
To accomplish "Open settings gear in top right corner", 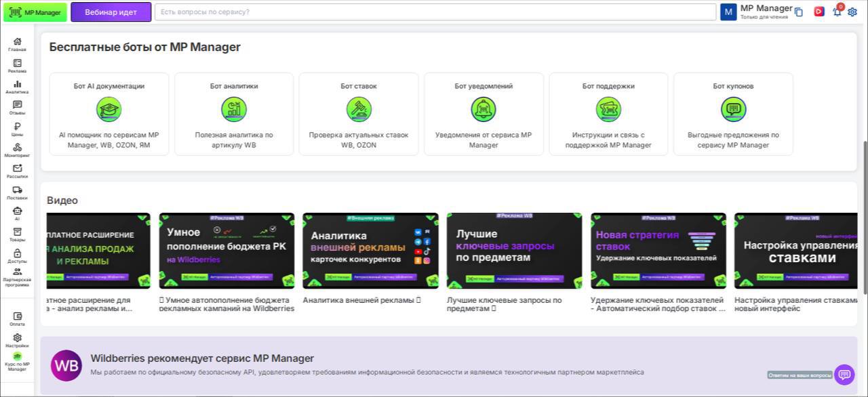I will click(x=852, y=12).
